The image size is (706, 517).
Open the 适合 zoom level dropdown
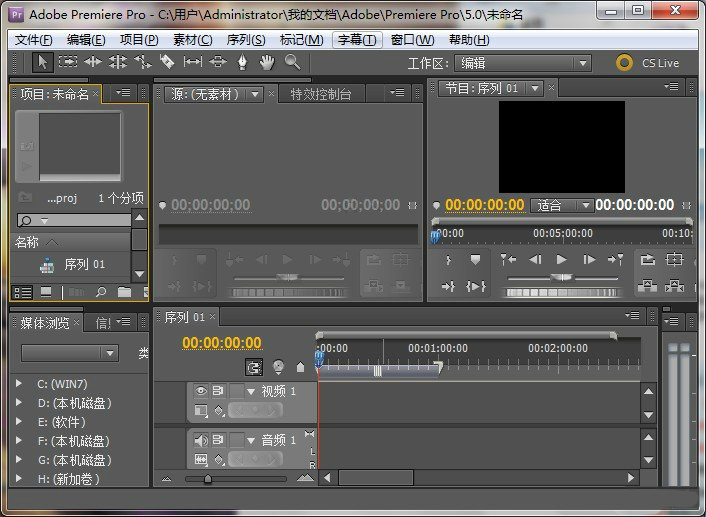click(562, 205)
